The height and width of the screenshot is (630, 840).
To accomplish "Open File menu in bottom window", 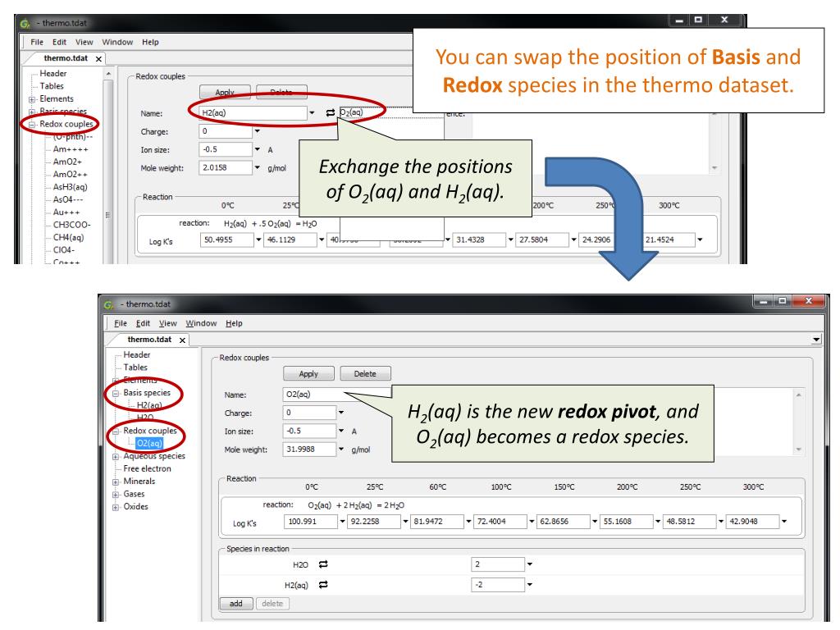I will (x=121, y=323).
